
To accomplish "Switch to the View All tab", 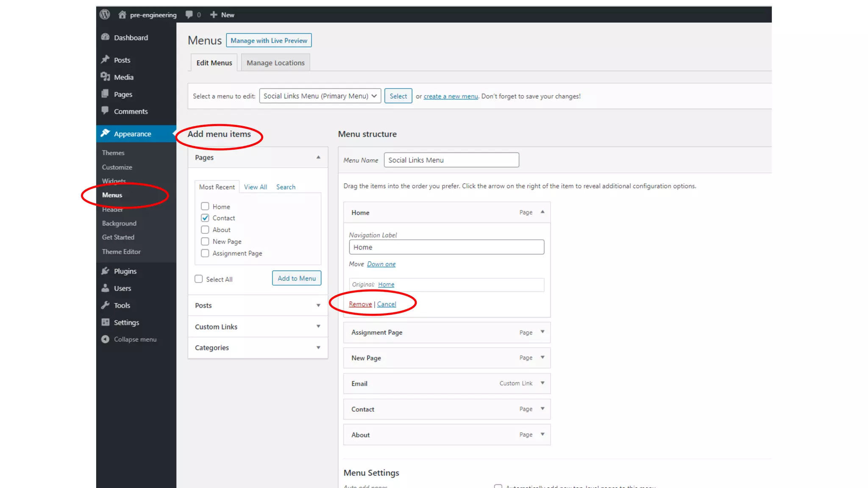I will (x=255, y=187).
